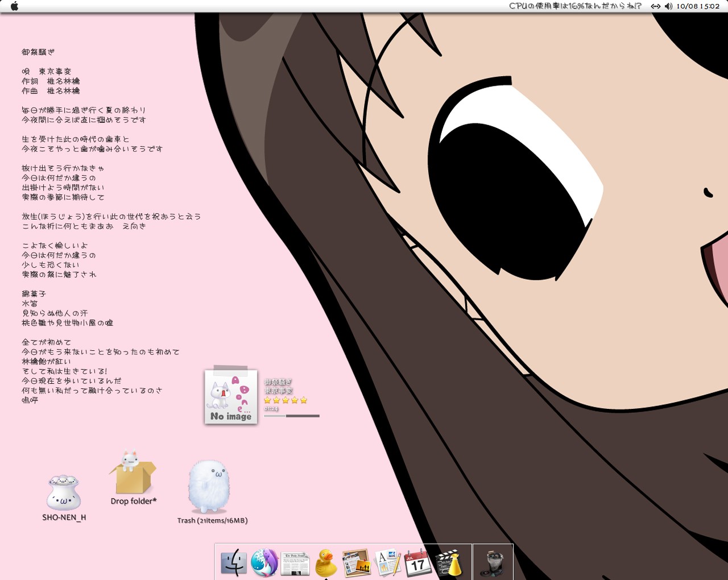Set rating to fifth star
728x580 pixels.
[304, 400]
